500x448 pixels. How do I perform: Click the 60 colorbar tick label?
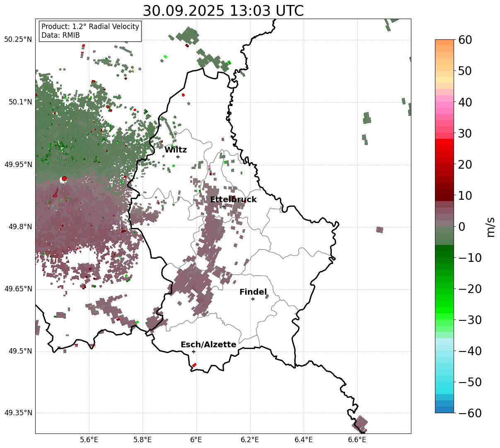pos(464,40)
